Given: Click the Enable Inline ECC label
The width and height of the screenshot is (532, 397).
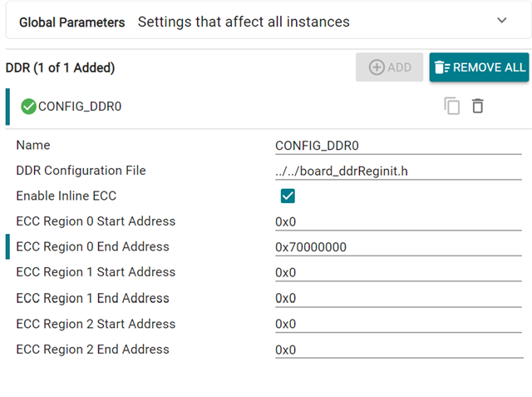Looking at the screenshot, I should 66,196.
